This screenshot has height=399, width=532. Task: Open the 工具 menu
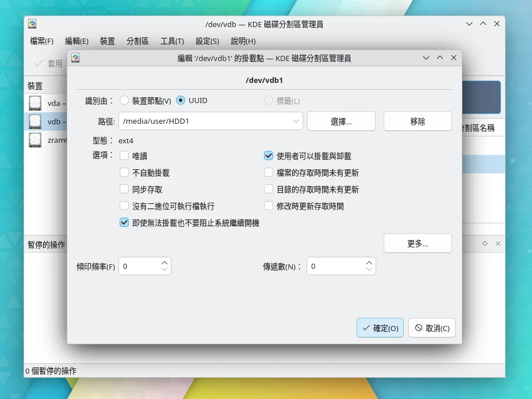(x=172, y=41)
